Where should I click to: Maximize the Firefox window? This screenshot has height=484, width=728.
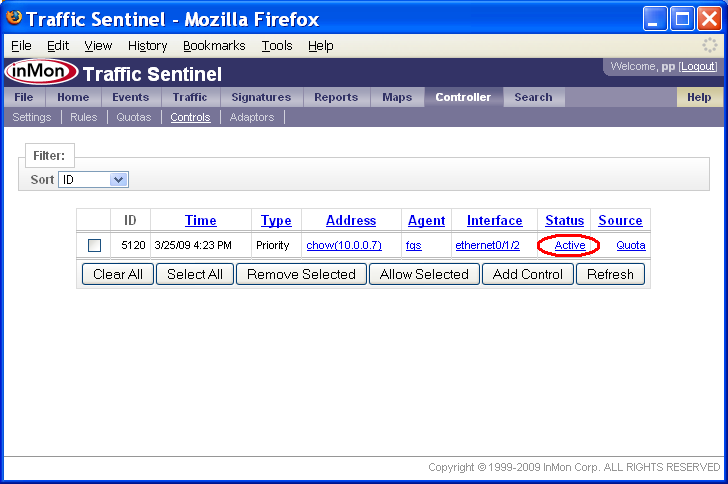(682, 19)
